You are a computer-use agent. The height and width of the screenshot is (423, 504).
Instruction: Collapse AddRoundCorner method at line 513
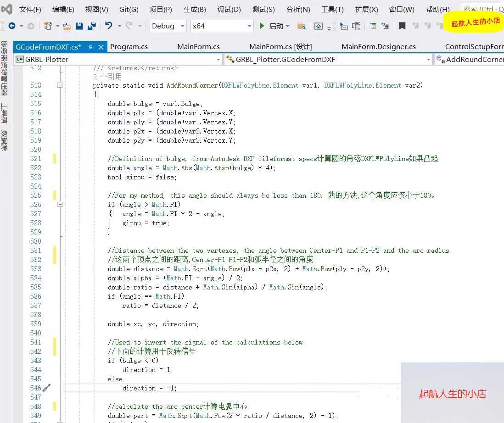[x=60, y=85]
